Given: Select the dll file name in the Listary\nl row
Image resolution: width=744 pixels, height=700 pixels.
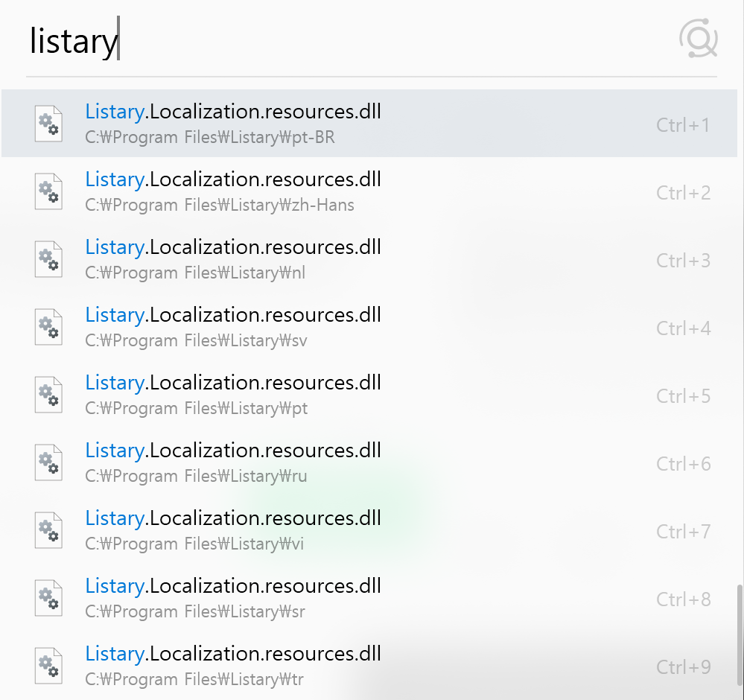Looking at the screenshot, I should click(x=233, y=248).
